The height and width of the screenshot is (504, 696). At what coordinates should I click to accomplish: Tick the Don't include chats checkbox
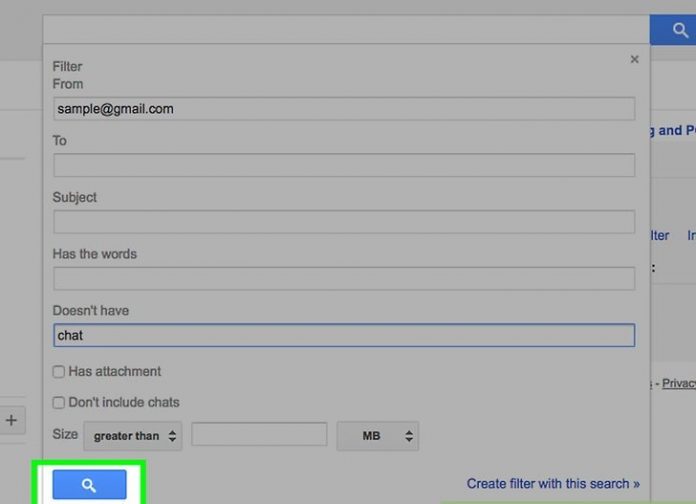(x=59, y=403)
